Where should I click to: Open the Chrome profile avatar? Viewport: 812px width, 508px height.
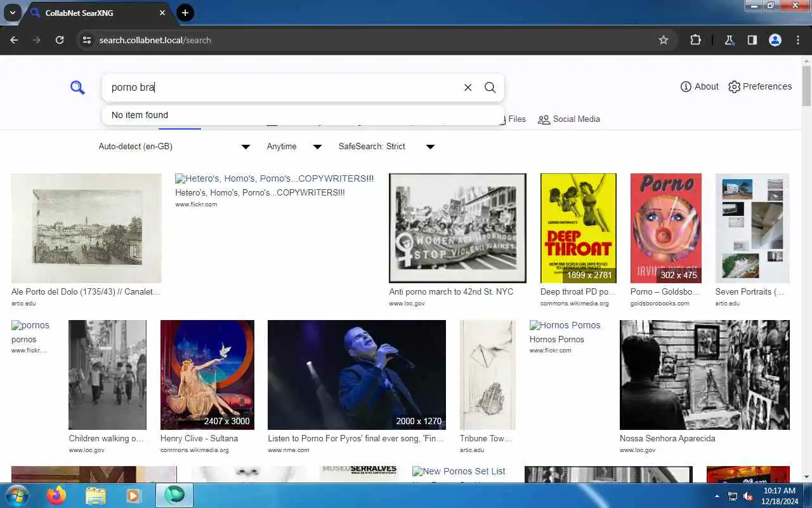tap(775, 40)
